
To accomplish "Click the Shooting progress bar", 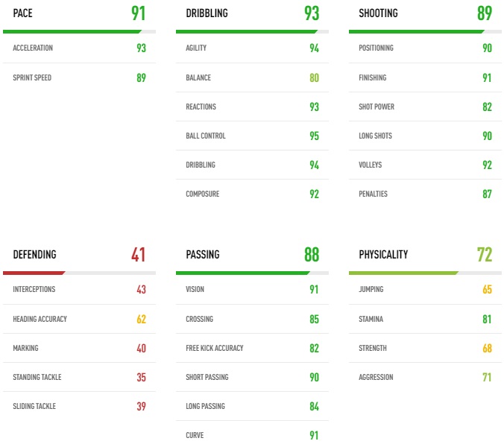I will 416,32.
